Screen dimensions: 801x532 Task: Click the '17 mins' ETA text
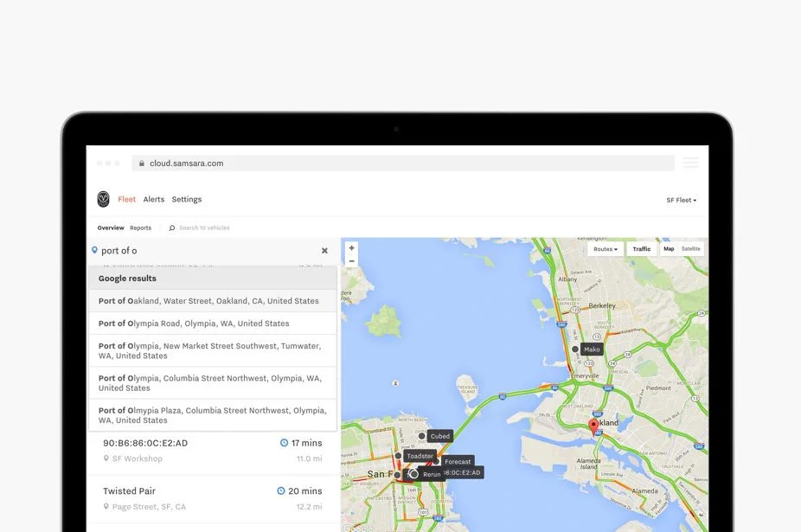point(306,443)
